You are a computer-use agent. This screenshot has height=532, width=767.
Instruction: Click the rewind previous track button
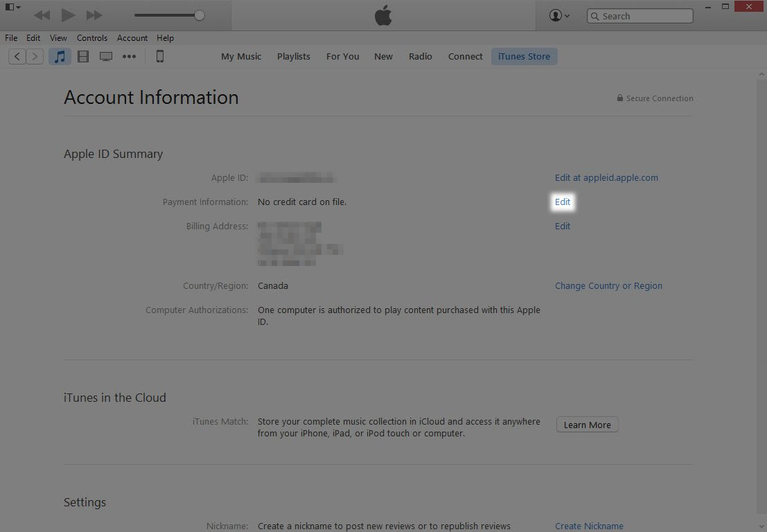[42, 15]
